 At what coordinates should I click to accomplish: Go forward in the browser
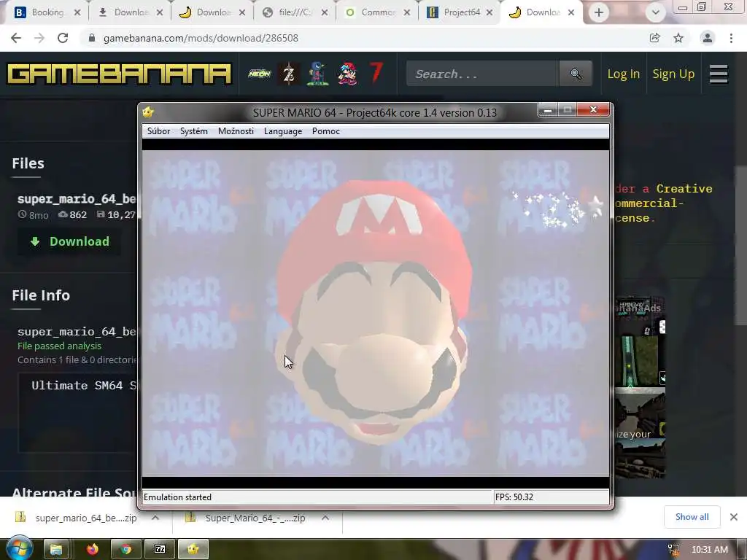pyautogui.click(x=39, y=38)
